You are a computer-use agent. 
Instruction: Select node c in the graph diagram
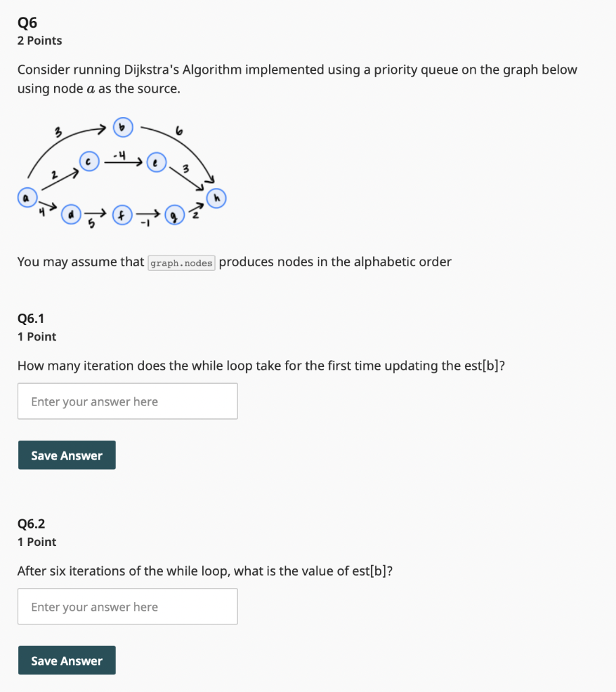click(x=89, y=162)
